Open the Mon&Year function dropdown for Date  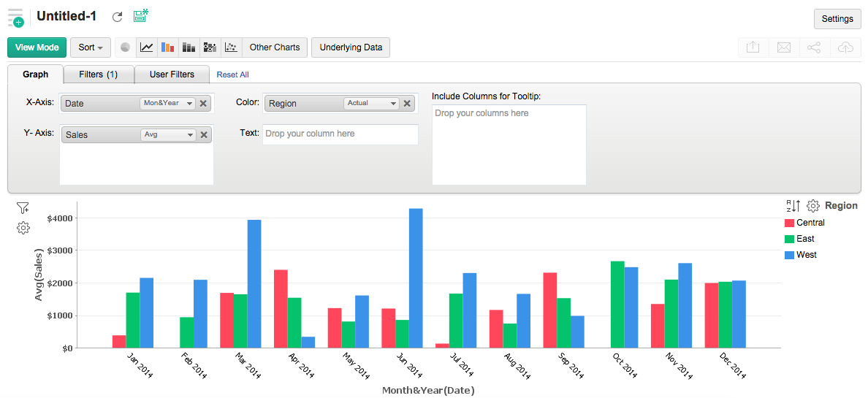(x=167, y=103)
